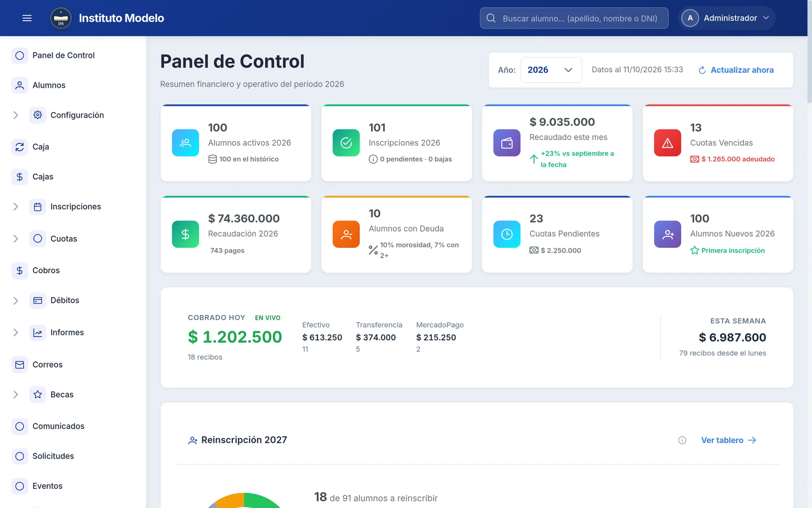Image resolution: width=812 pixels, height=508 pixels.
Task: Click the $ 2.250.000 pending amount
Action: coord(561,250)
